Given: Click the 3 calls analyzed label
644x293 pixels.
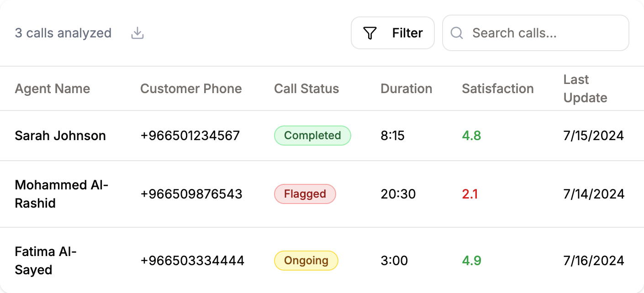Looking at the screenshot, I should pos(63,33).
